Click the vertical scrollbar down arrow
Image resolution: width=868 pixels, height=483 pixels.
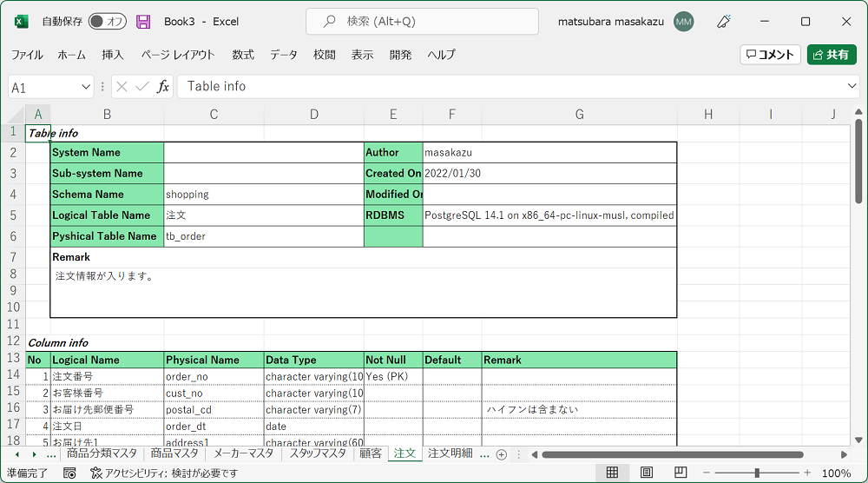tap(858, 440)
